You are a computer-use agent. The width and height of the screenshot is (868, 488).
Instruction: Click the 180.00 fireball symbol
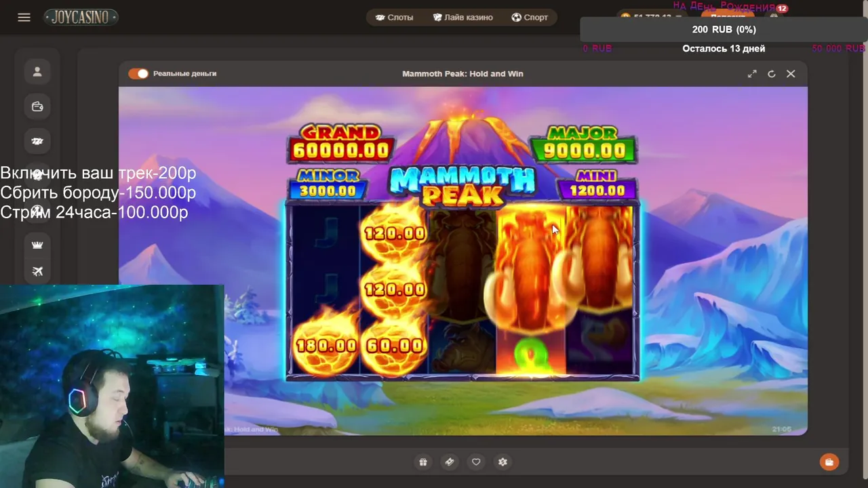326,345
